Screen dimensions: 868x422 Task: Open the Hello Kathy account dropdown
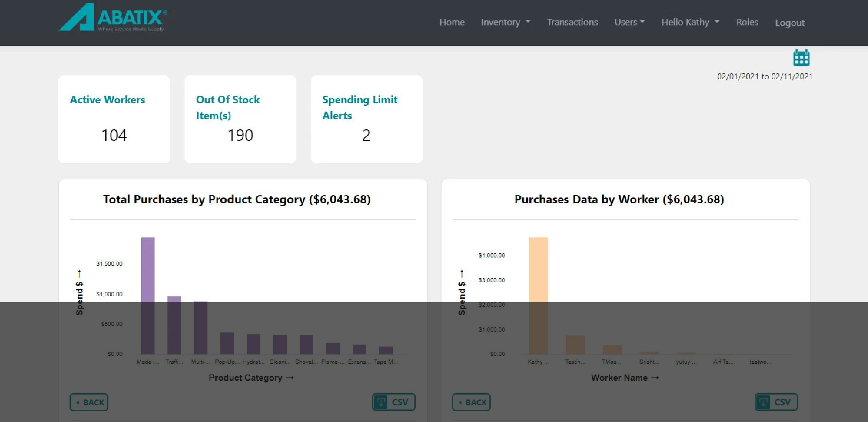pos(690,22)
